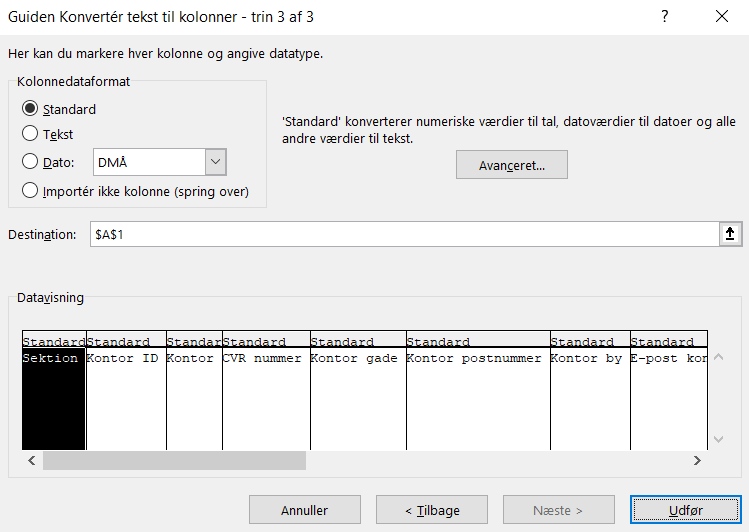Click left arrow of horizontal preview scrollbar
The image size is (749, 532).
click(31, 461)
